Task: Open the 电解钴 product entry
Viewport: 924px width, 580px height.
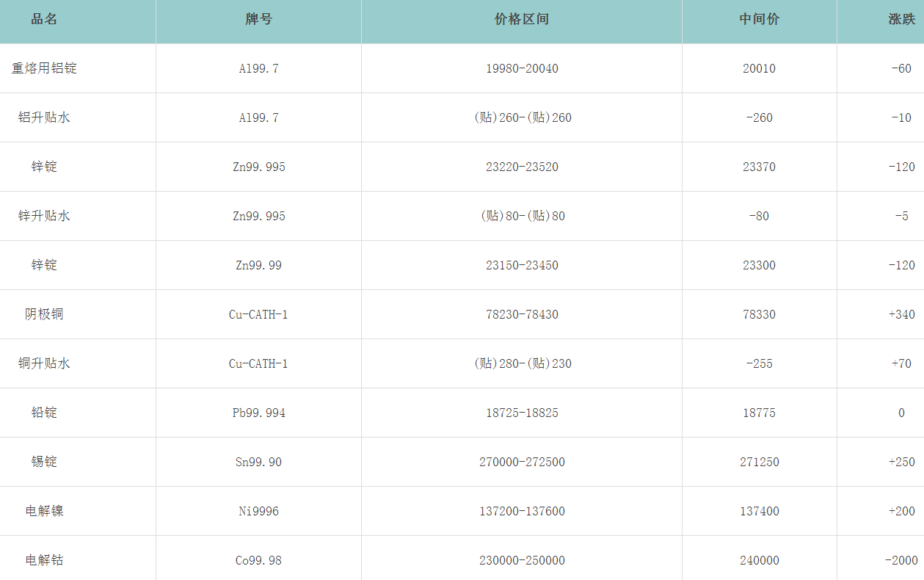Action: pyautogui.click(x=44, y=560)
